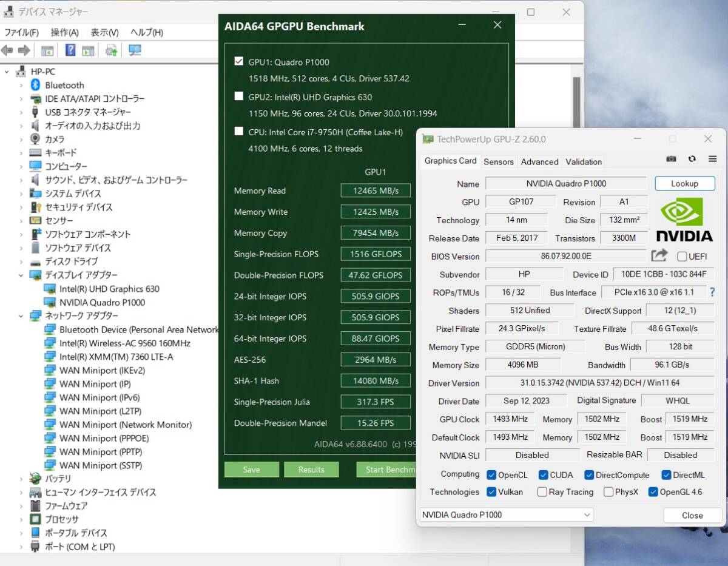This screenshot has width=728, height=566.
Task: Click the Start Benchmark button
Action: coord(386,470)
